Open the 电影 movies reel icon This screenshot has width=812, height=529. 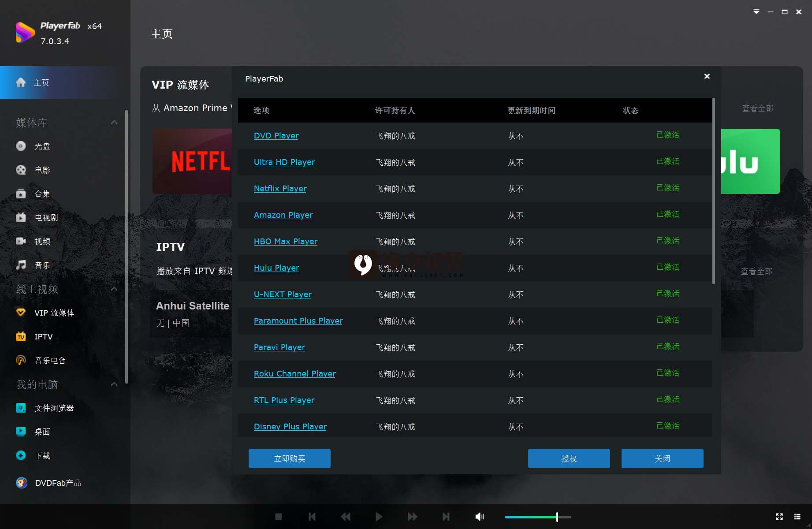[21, 170]
